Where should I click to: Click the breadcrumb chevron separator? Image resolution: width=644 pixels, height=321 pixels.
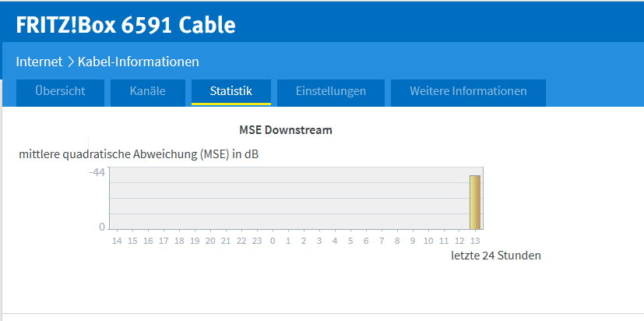pyautogui.click(x=70, y=62)
